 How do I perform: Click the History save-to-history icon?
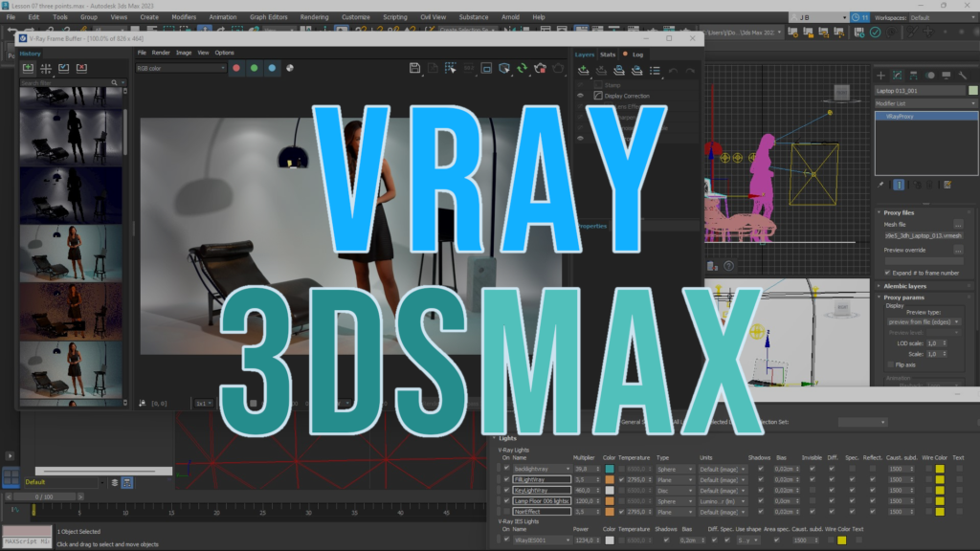click(x=28, y=68)
